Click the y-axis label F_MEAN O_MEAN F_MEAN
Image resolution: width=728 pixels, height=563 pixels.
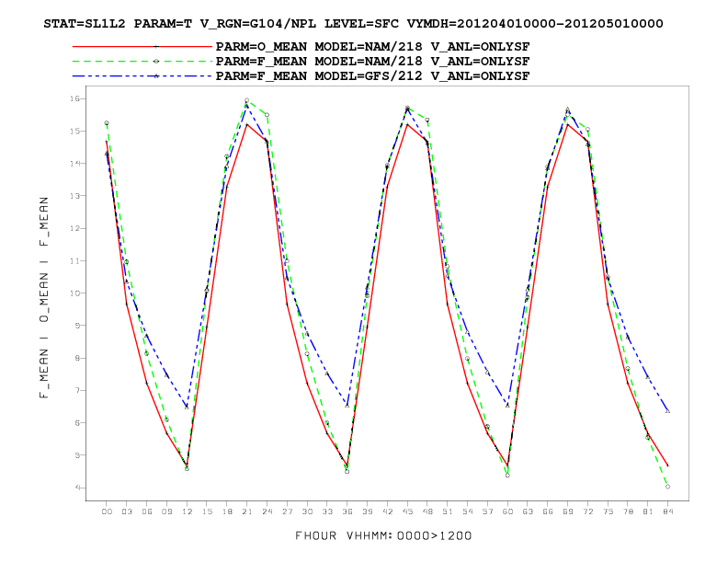pos(43,297)
